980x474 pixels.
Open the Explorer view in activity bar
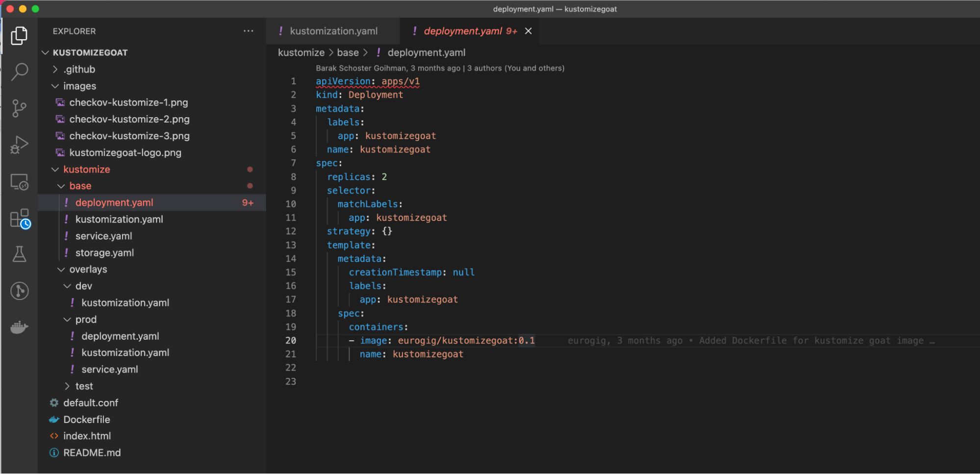(19, 35)
